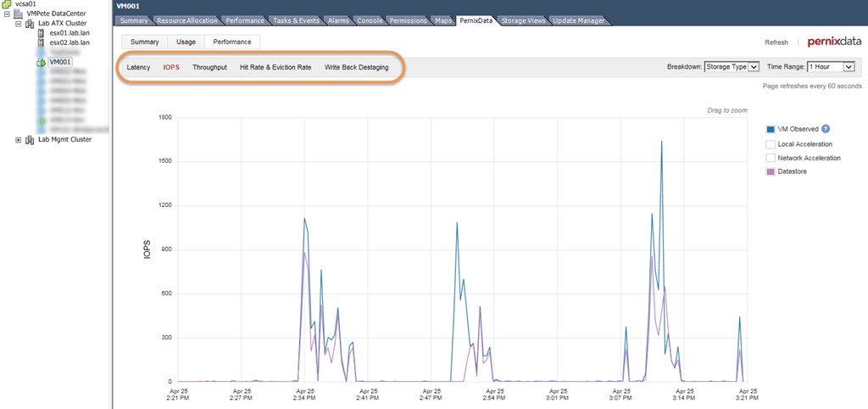Click the Lab Mgmt Cluster icon
The height and width of the screenshot is (409, 868).
point(30,140)
